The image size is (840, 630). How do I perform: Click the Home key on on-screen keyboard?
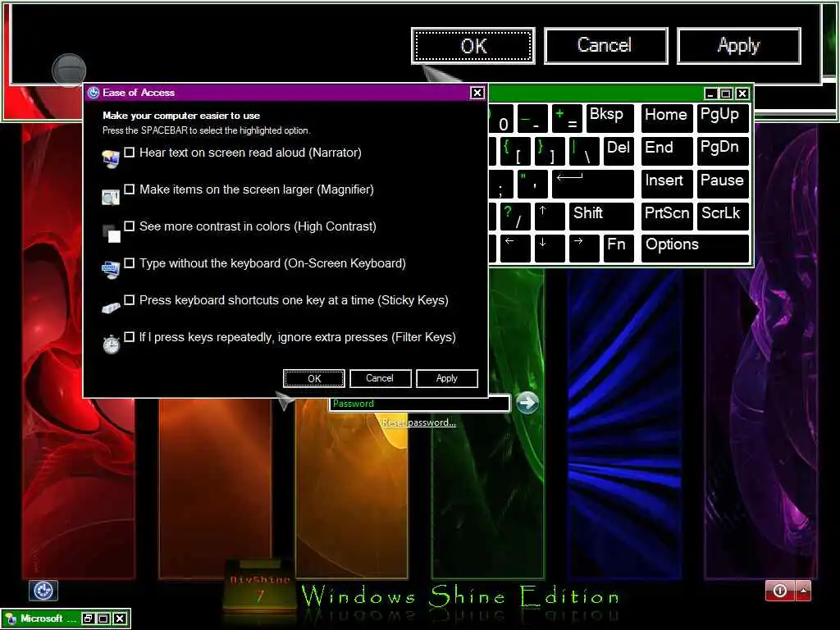(667, 118)
